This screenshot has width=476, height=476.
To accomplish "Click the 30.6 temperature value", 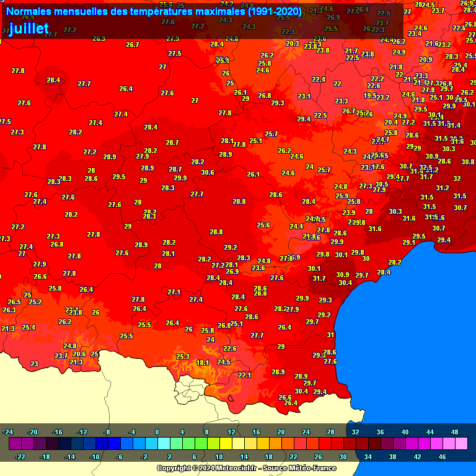I will [208, 172].
